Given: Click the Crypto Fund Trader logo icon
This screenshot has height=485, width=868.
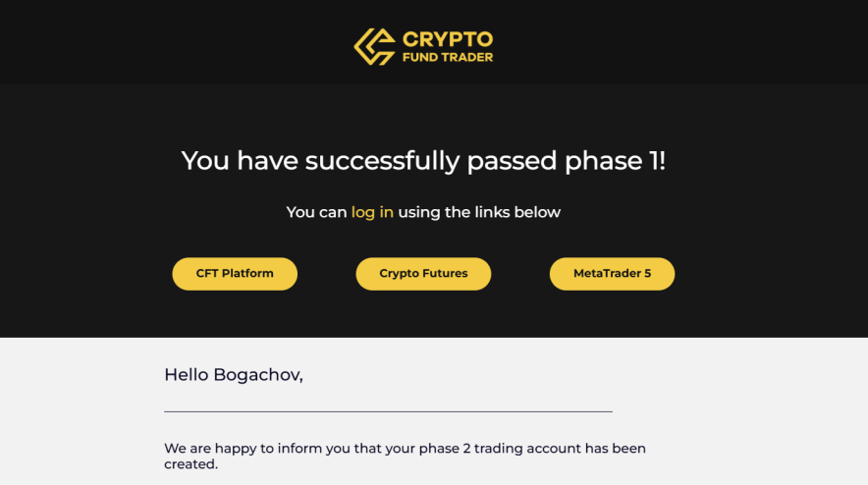Looking at the screenshot, I should 374,46.
